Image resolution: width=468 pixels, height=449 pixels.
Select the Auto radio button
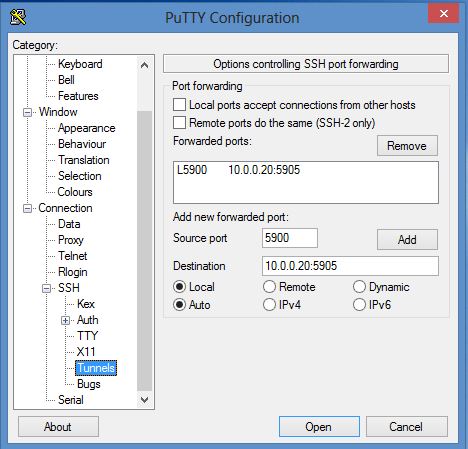(x=179, y=305)
